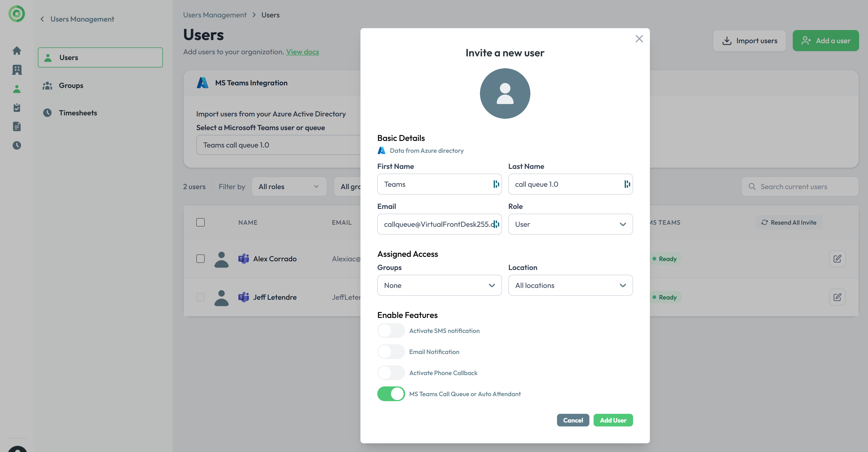Enable Activate SMS notification toggle
868x452 pixels.
click(x=391, y=331)
